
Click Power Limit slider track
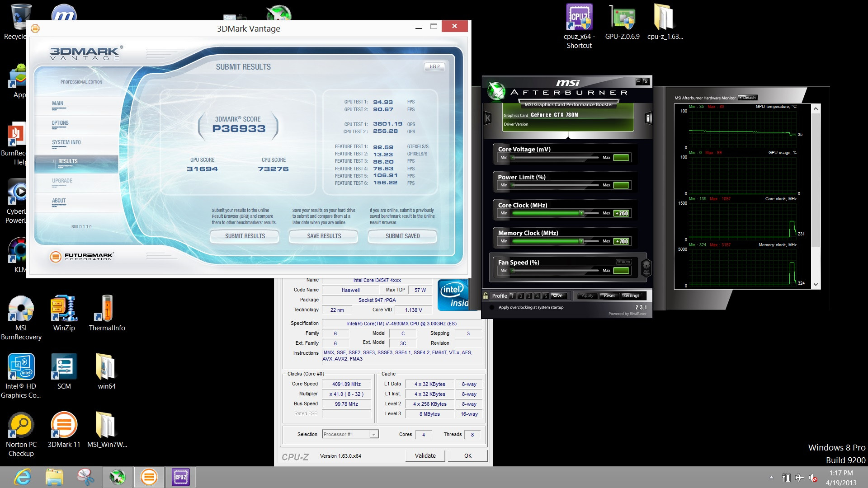[x=556, y=185]
